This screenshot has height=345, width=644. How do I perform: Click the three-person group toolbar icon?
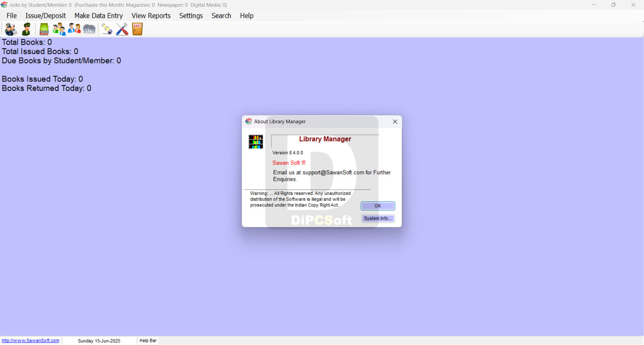[59, 29]
